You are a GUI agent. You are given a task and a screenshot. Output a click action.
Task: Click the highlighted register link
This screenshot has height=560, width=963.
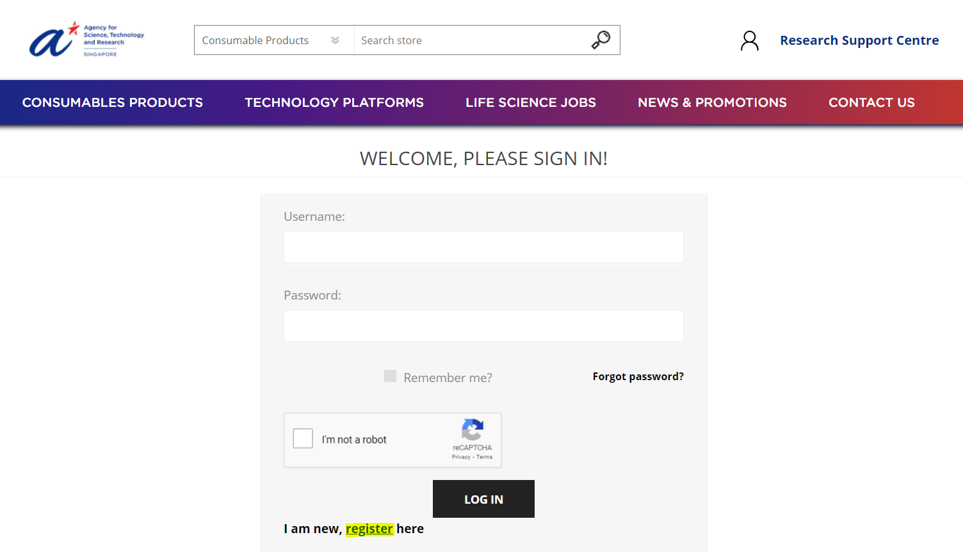click(369, 529)
